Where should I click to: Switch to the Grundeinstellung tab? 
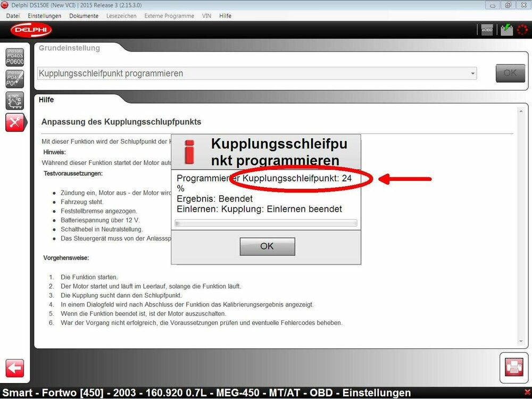pyautogui.click(x=69, y=48)
